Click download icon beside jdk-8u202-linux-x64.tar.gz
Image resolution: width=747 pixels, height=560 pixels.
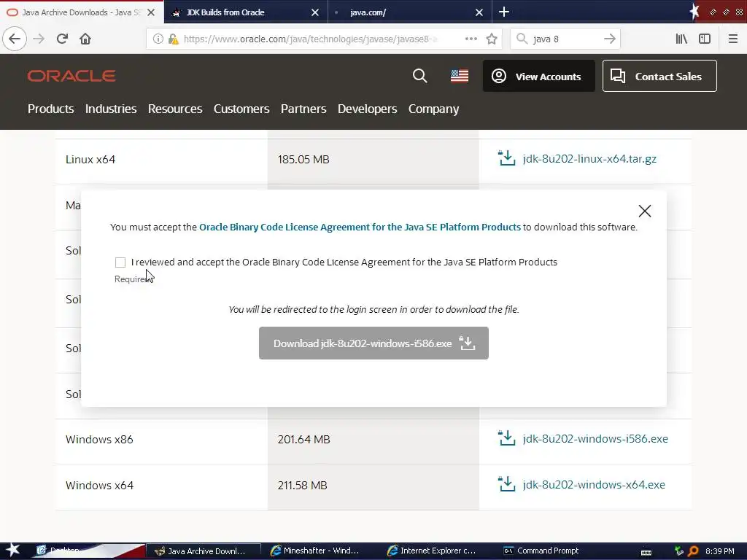tap(506, 158)
